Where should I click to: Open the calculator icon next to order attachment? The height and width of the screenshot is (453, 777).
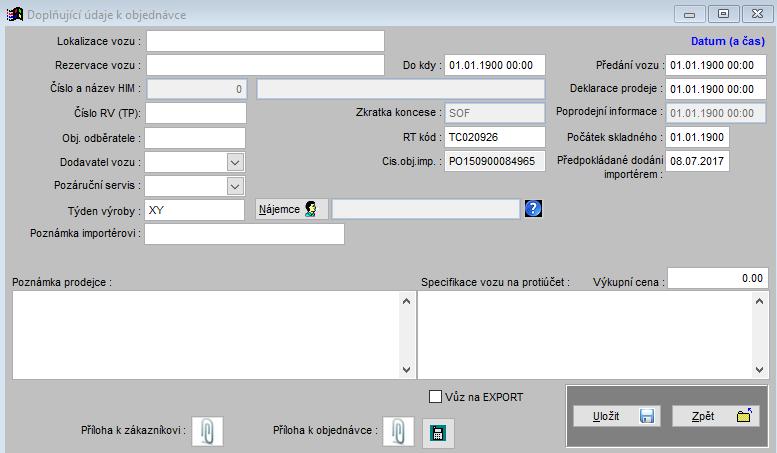[438, 433]
